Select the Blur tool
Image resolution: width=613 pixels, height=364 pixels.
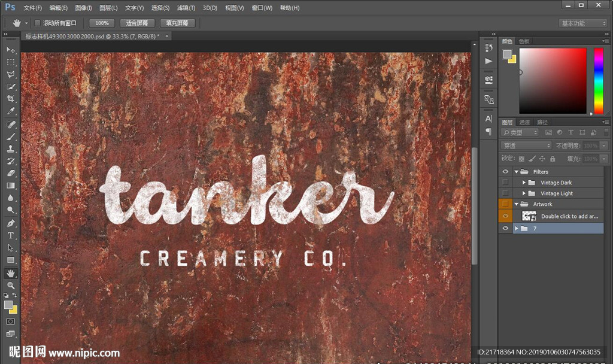click(11, 198)
